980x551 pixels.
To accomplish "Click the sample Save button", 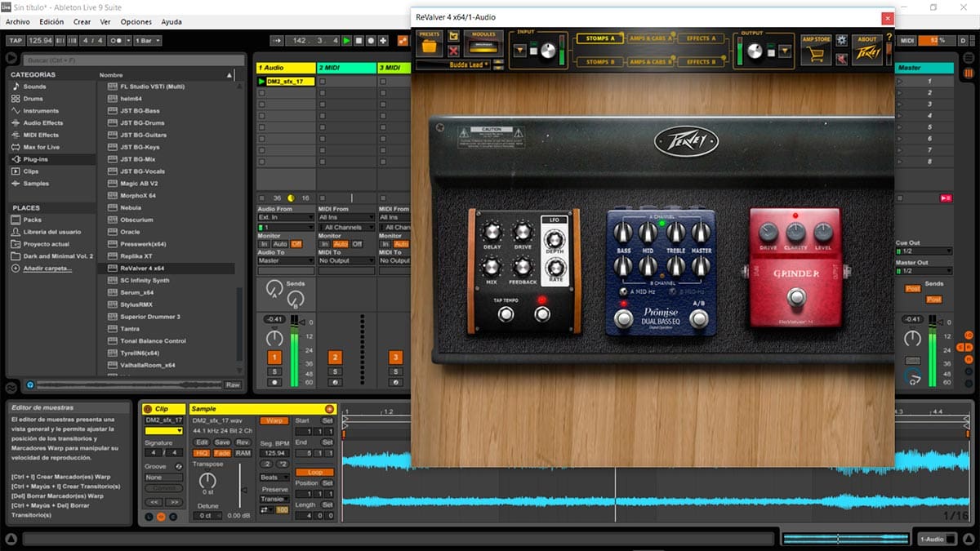I will 222,442.
